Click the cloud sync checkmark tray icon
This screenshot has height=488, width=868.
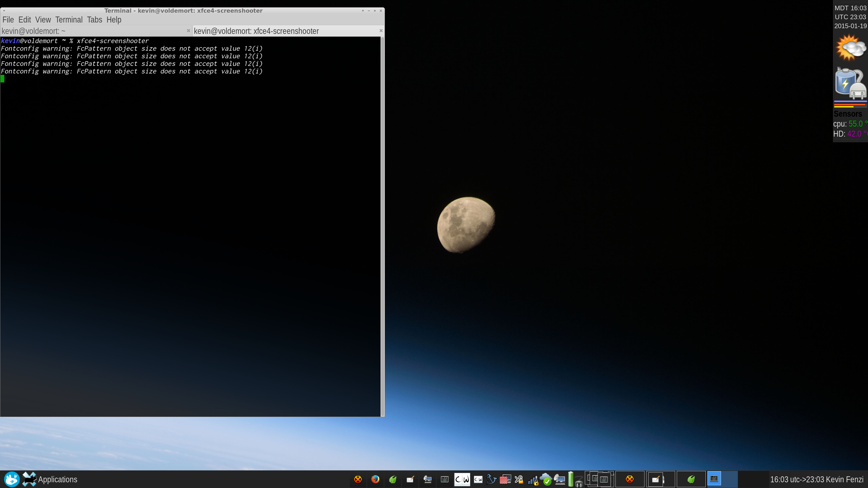[x=546, y=479]
